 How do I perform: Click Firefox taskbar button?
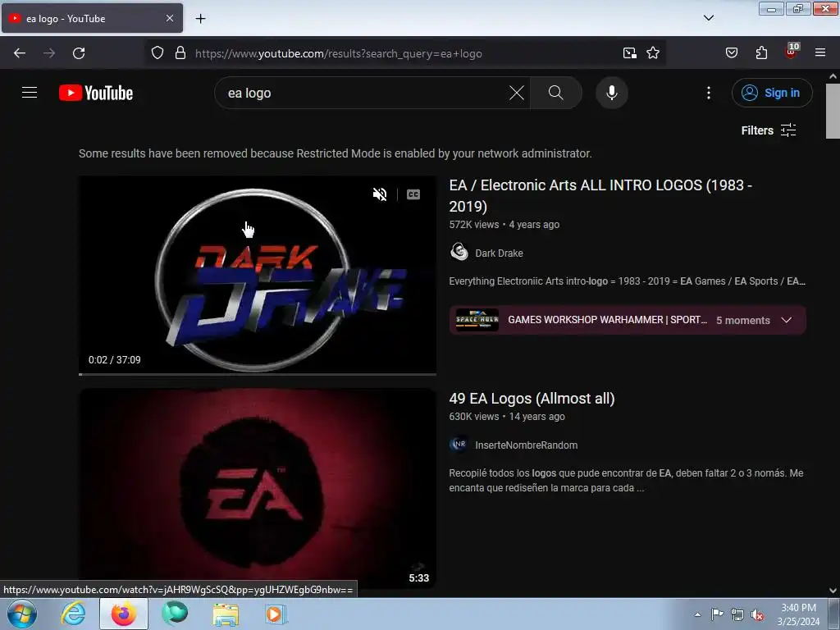click(x=124, y=614)
